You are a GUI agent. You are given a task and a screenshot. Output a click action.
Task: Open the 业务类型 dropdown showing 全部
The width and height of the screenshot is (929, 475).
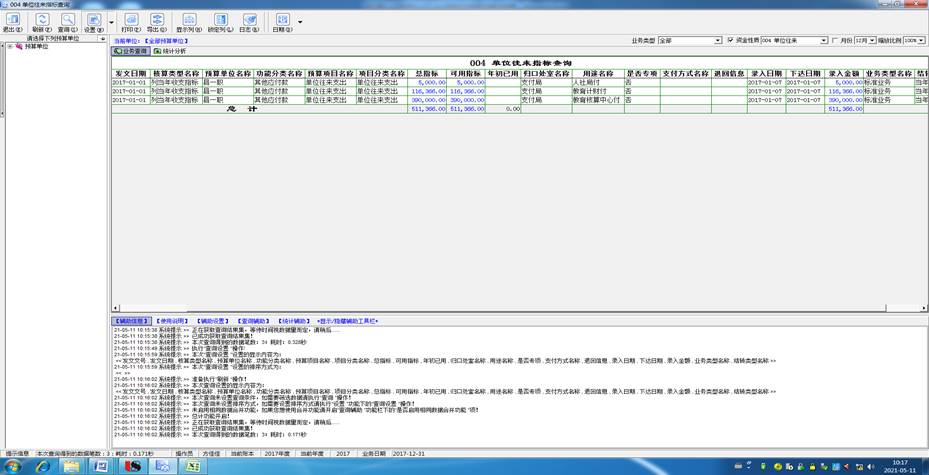690,40
